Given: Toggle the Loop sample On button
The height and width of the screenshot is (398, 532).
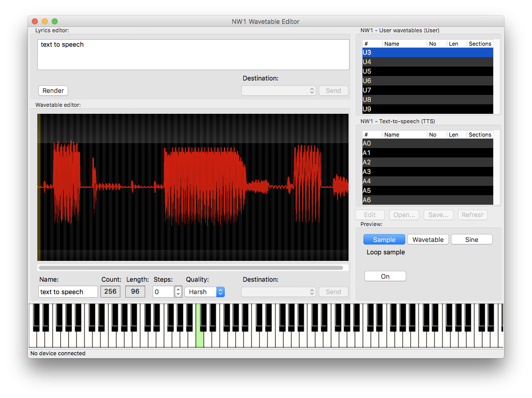Looking at the screenshot, I should tap(385, 276).
